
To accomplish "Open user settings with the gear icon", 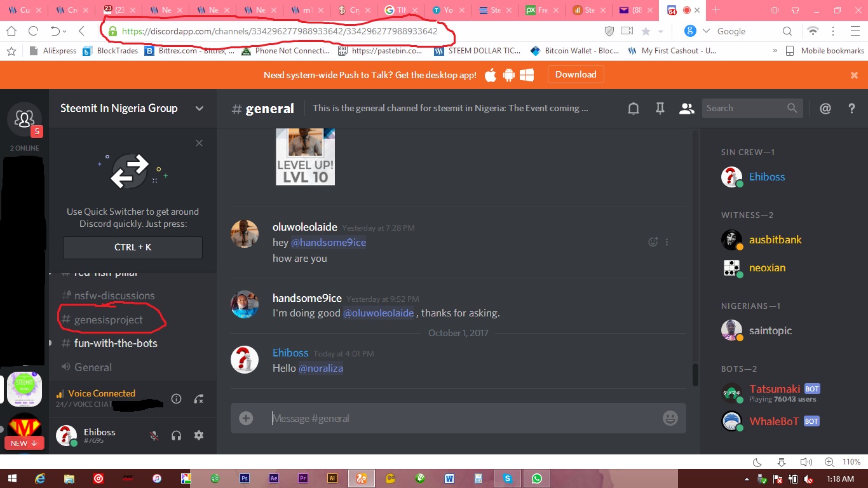I will pyautogui.click(x=199, y=435).
